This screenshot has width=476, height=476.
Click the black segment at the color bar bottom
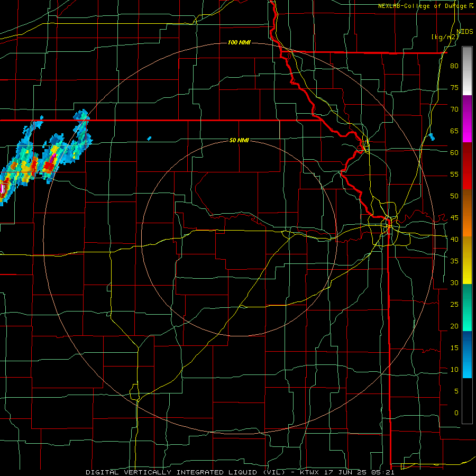tap(467, 401)
